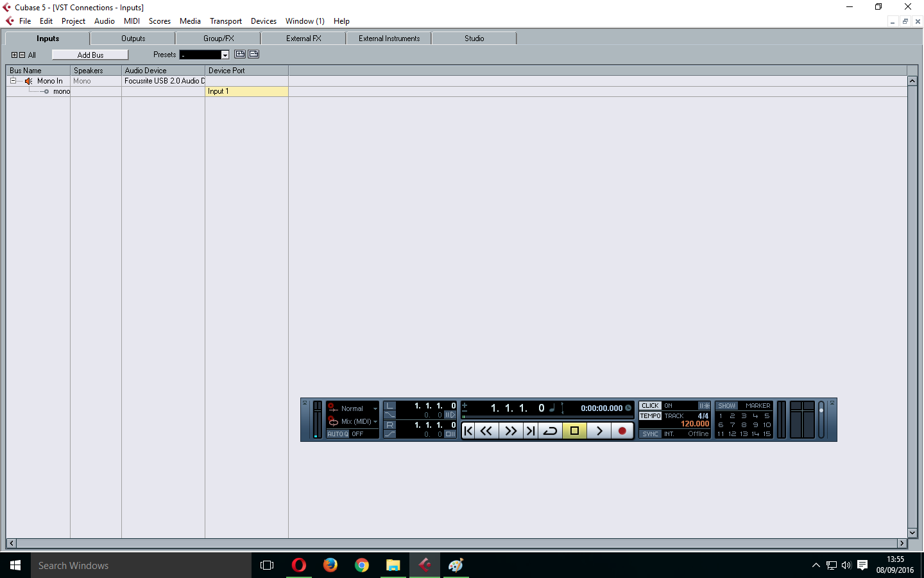
Task: Toggle SHOW markers button
Action: 727,406
